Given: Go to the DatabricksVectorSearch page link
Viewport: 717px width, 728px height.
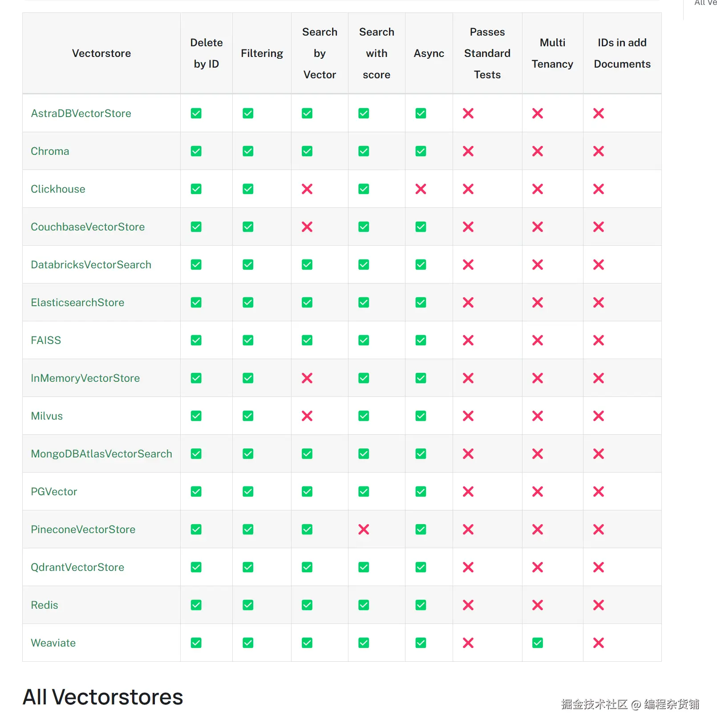Looking at the screenshot, I should pyautogui.click(x=91, y=265).
